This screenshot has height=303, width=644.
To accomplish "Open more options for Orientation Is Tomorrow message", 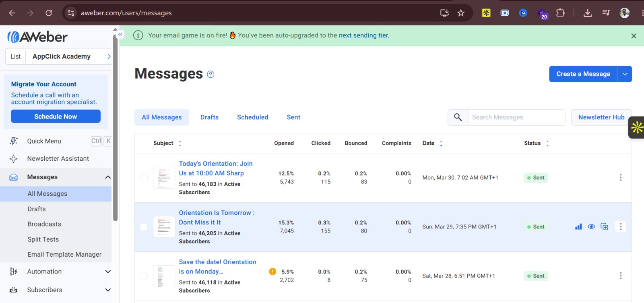I will pyautogui.click(x=621, y=226).
